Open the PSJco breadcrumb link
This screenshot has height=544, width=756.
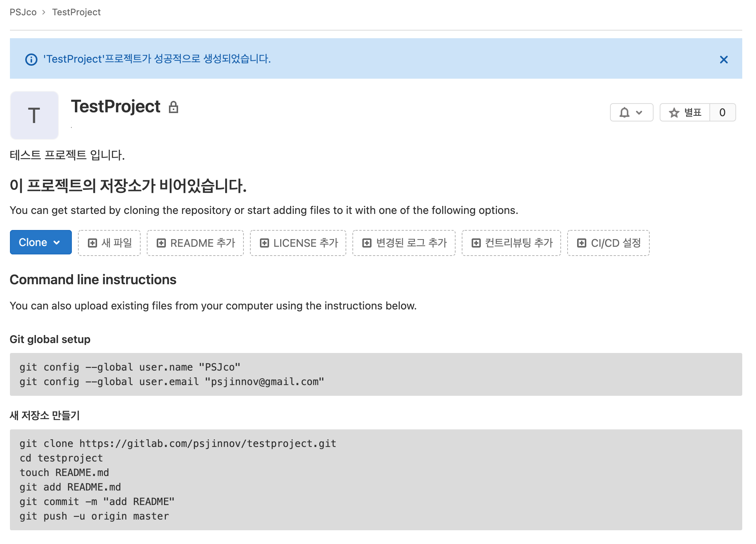(23, 12)
